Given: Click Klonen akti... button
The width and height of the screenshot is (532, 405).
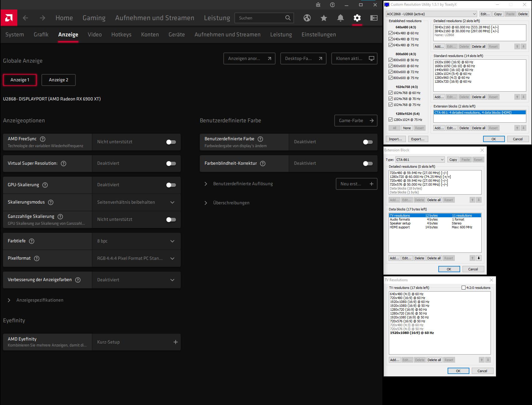Looking at the screenshot, I should pyautogui.click(x=354, y=58).
